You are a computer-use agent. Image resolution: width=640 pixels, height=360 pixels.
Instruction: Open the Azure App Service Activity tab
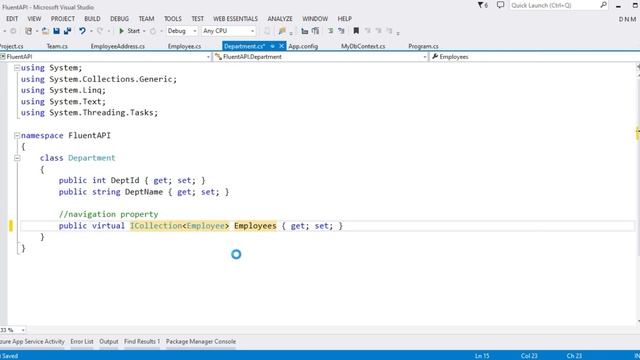pyautogui.click(x=32, y=342)
